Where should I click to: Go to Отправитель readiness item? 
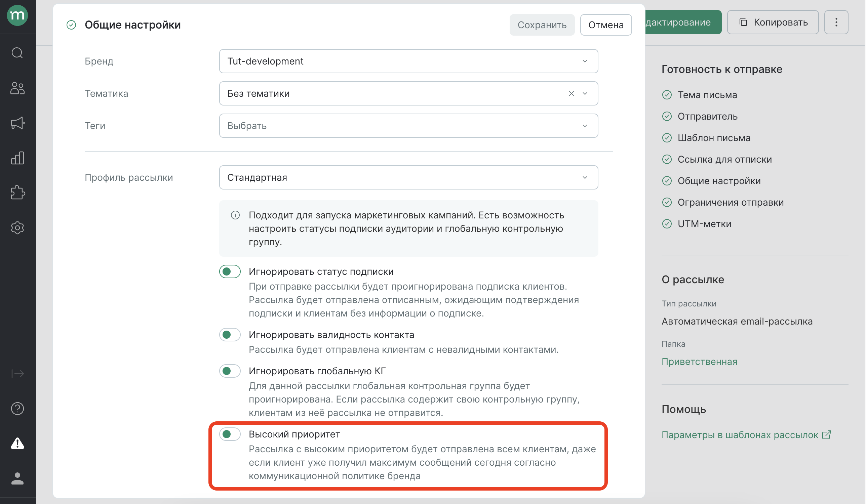coord(708,117)
